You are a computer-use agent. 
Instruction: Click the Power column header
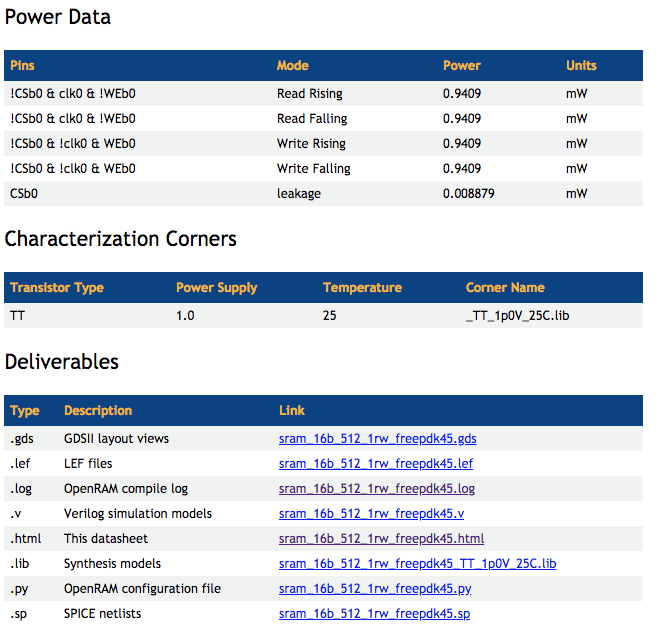pyautogui.click(x=462, y=66)
